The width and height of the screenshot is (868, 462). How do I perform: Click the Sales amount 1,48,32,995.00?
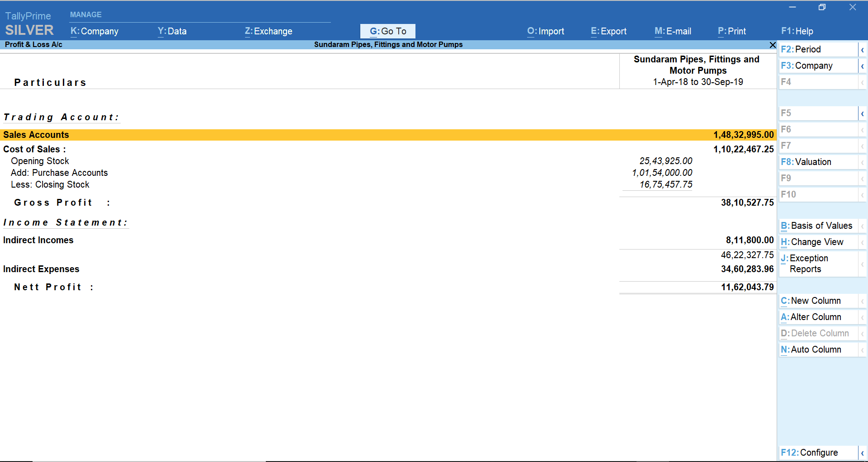744,135
